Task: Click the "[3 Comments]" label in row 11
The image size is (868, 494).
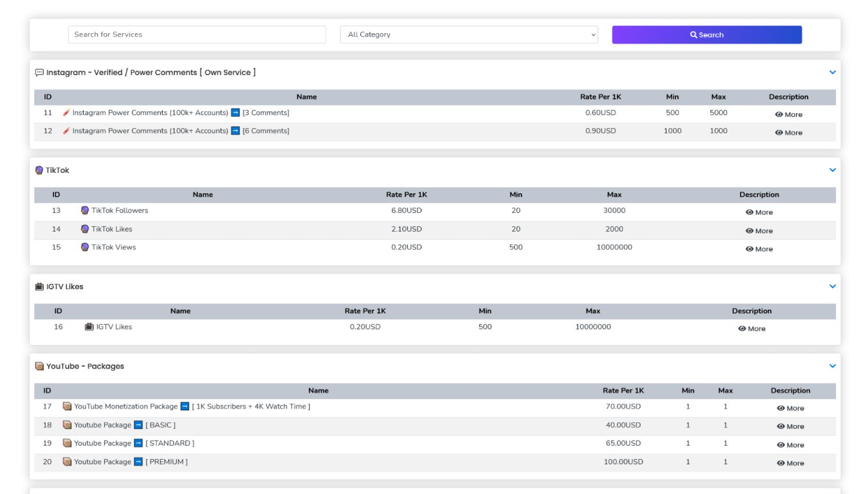Action: tap(266, 113)
